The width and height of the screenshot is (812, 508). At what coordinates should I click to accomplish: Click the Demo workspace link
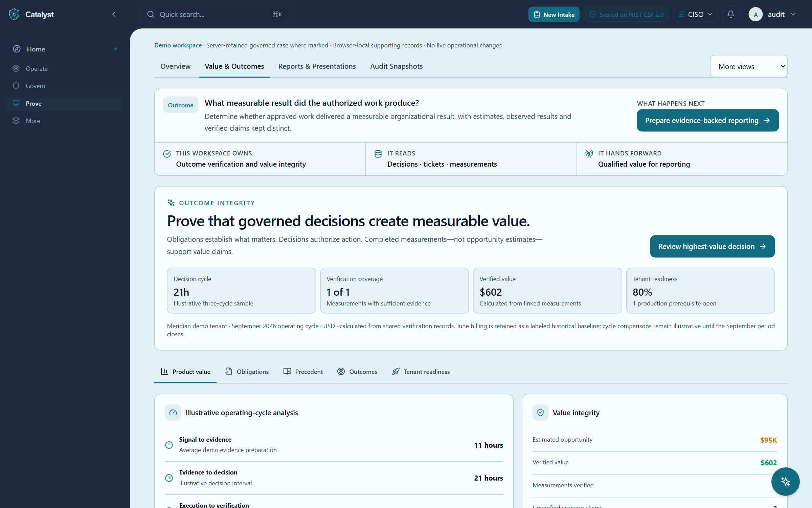click(178, 45)
